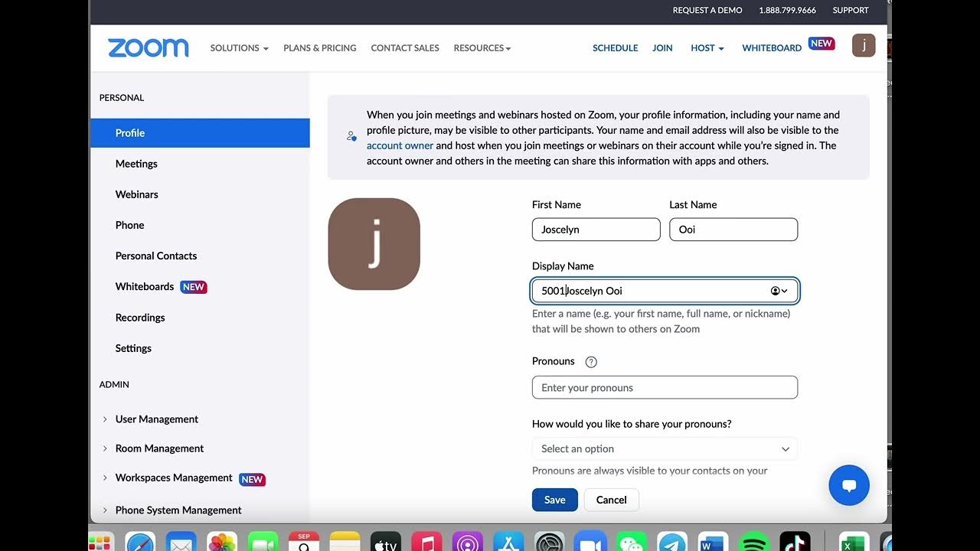Image resolution: width=980 pixels, height=551 pixels.
Task: Click Join in the header
Action: [x=662, y=47]
